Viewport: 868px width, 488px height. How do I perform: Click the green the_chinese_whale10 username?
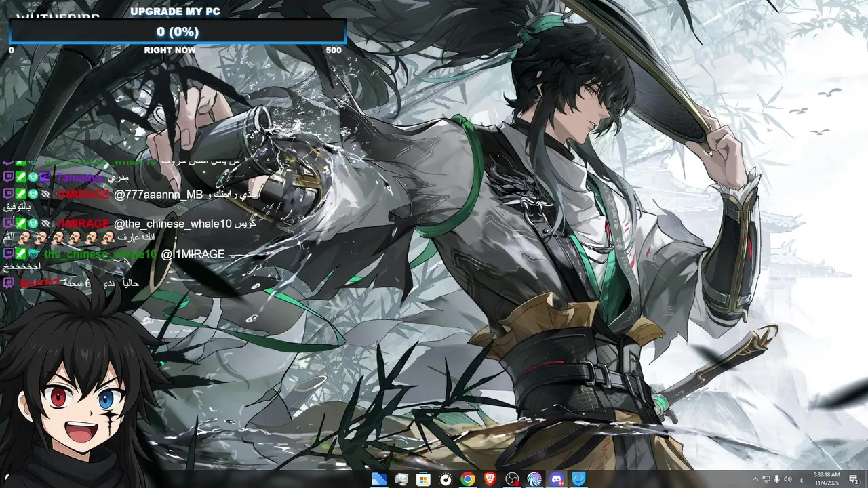(x=100, y=254)
